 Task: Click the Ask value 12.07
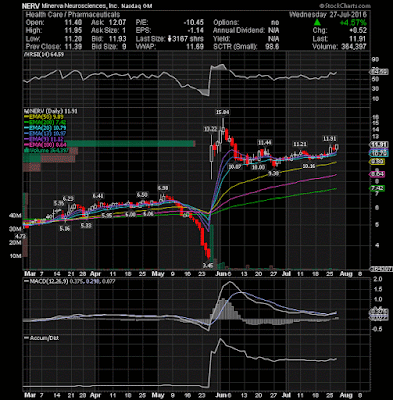click(118, 23)
